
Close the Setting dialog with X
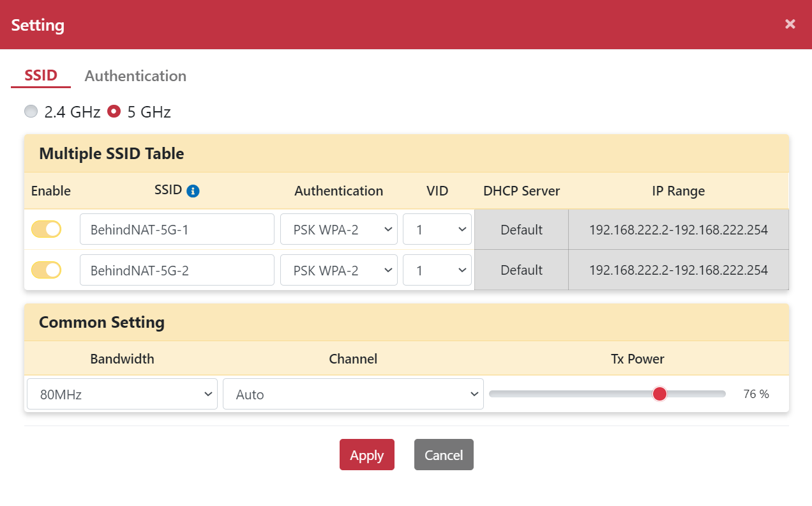click(x=790, y=24)
